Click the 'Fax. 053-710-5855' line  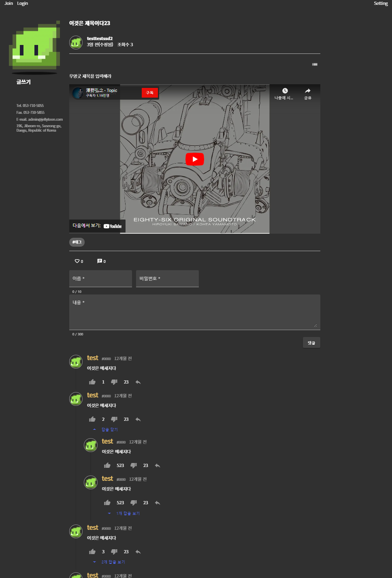(x=30, y=113)
